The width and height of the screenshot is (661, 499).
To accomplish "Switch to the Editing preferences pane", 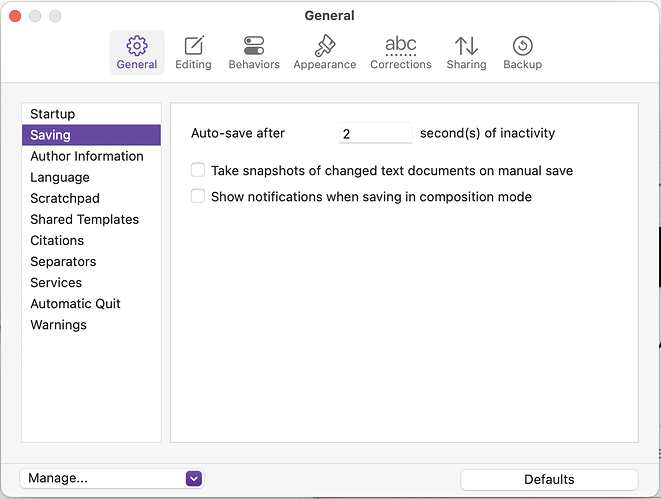I will [x=193, y=52].
